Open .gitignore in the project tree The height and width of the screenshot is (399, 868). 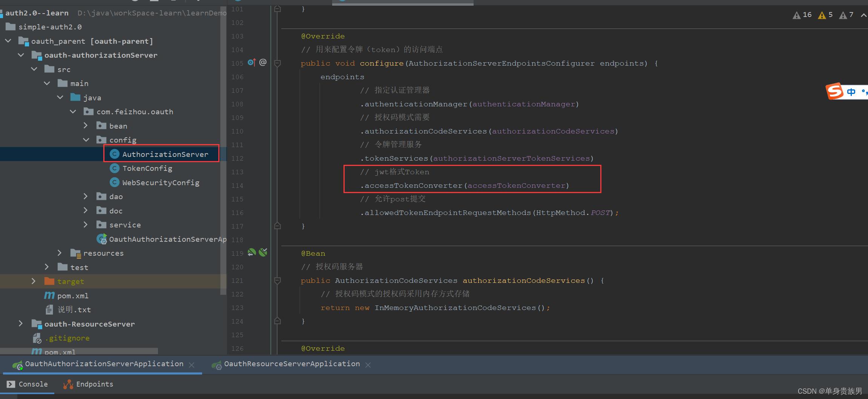(x=67, y=338)
